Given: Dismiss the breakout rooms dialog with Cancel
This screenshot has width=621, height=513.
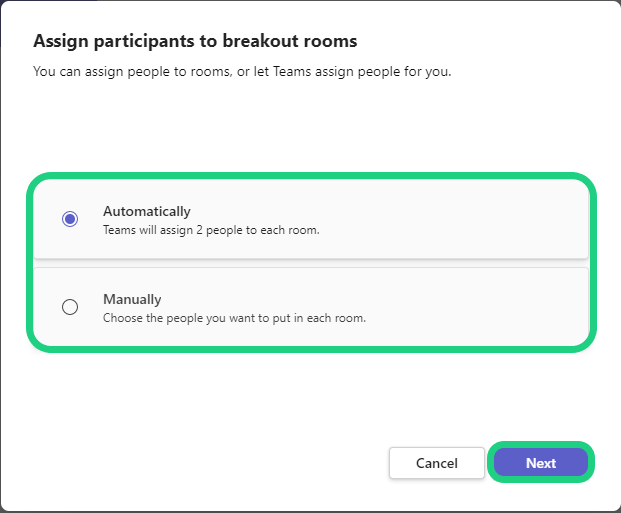Looking at the screenshot, I should [436, 463].
